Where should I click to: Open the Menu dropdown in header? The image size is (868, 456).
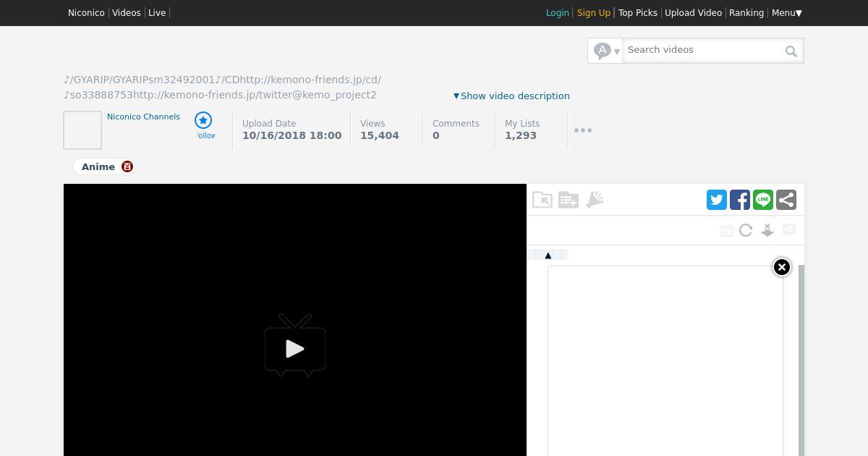(787, 13)
